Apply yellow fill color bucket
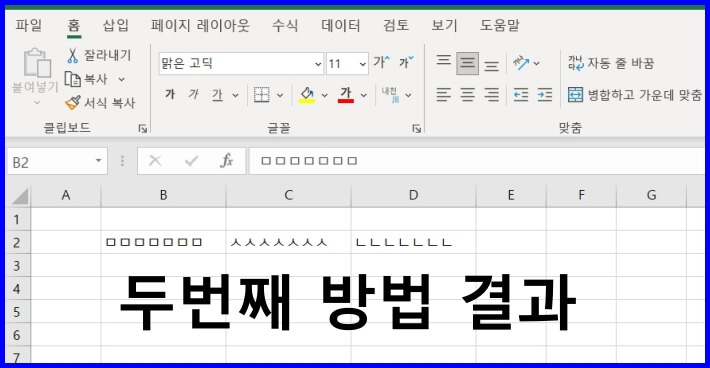Screen dimensions: 710x368 coord(307,95)
